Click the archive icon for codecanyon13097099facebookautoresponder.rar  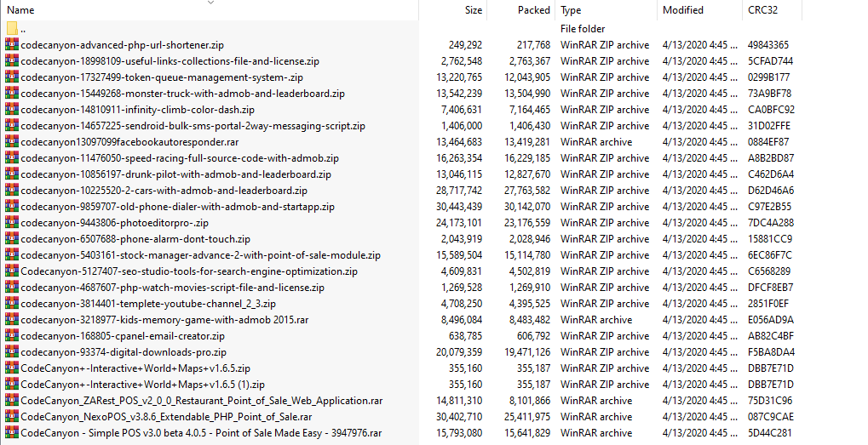click(x=12, y=141)
